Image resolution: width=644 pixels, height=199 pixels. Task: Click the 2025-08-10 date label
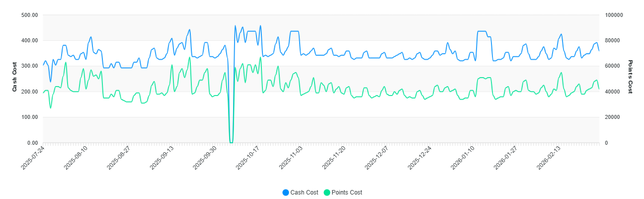pyautogui.click(x=77, y=157)
